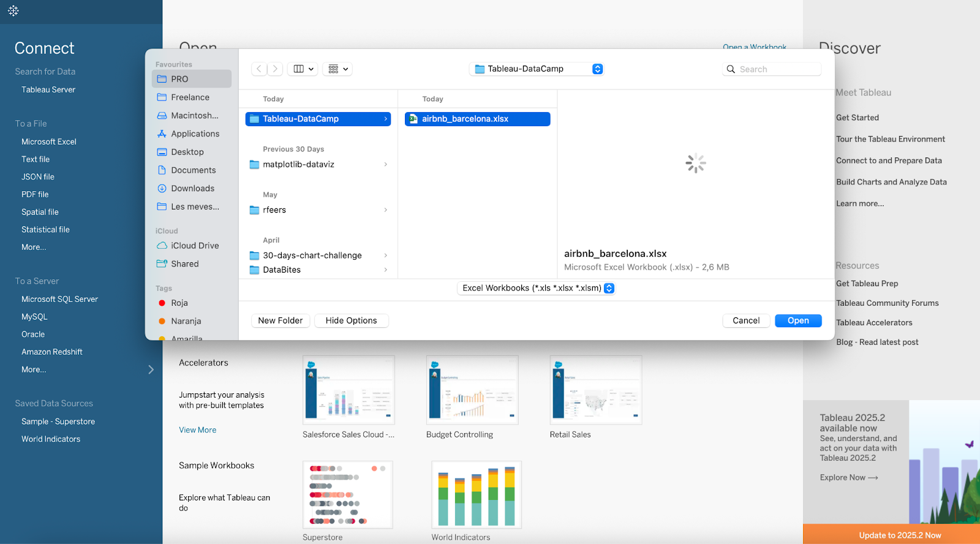The width and height of the screenshot is (980, 544).
Task: Choose JSON file connector
Action: click(38, 177)
